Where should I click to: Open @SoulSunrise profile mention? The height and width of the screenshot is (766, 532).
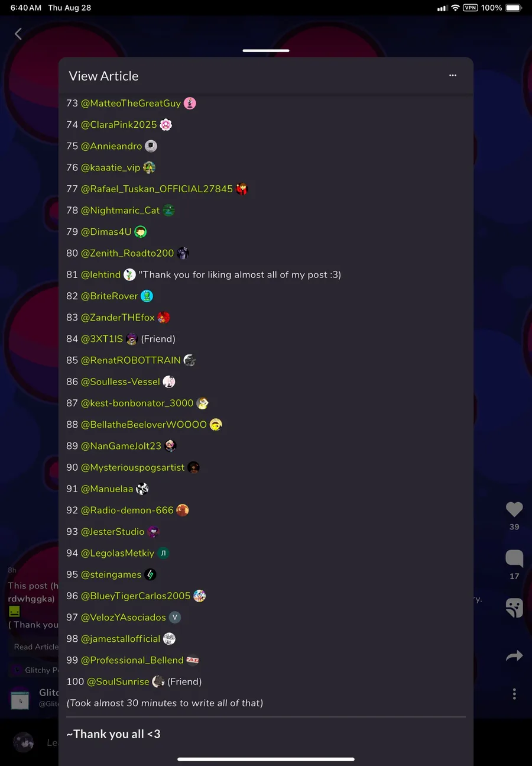[118, 681]
